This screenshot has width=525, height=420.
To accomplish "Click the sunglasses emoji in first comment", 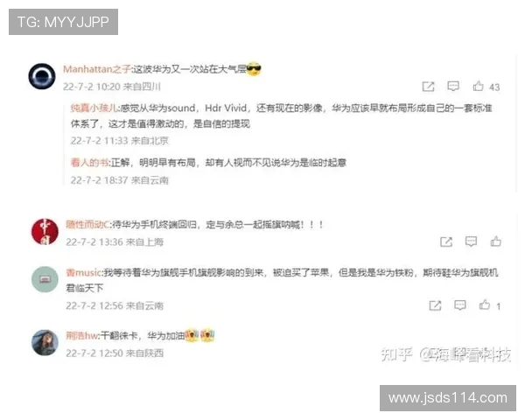I will pyautogui.click(x=254, y=69).
